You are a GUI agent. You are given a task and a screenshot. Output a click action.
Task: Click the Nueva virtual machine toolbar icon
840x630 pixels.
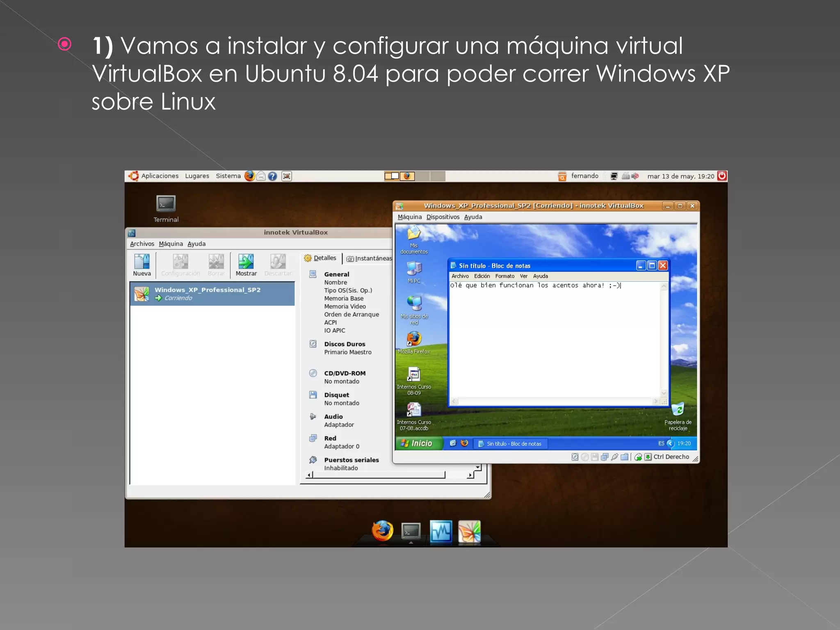(x=142, y=262)
